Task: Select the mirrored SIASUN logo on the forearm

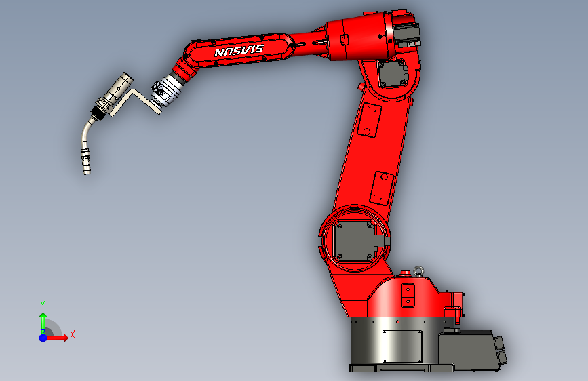Action: point(239,50)
